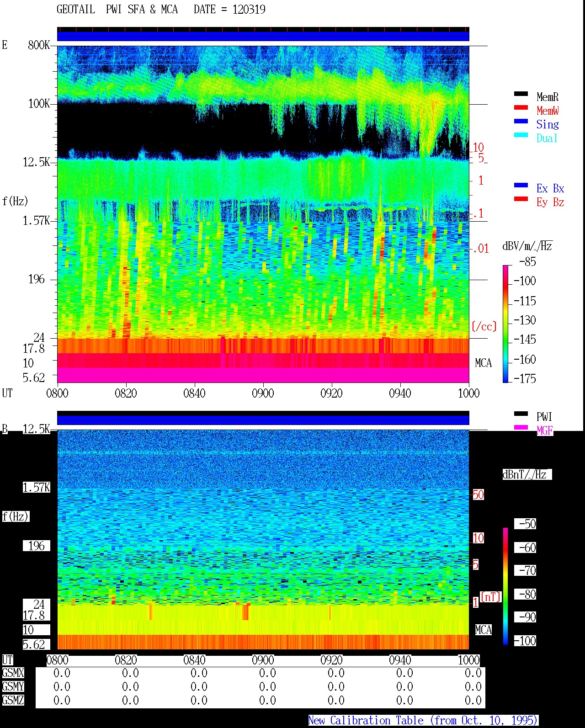Screen dimensions: 585x728
Task: Click the dBnT magnetic field color scale bar
Action: coord(505,586)
